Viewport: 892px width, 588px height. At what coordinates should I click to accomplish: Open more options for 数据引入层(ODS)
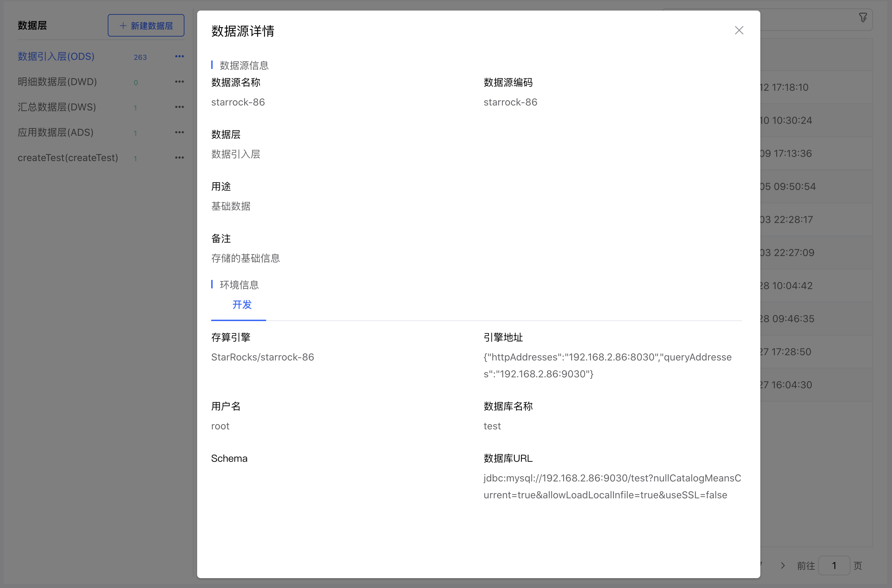[x=180, y=56]
